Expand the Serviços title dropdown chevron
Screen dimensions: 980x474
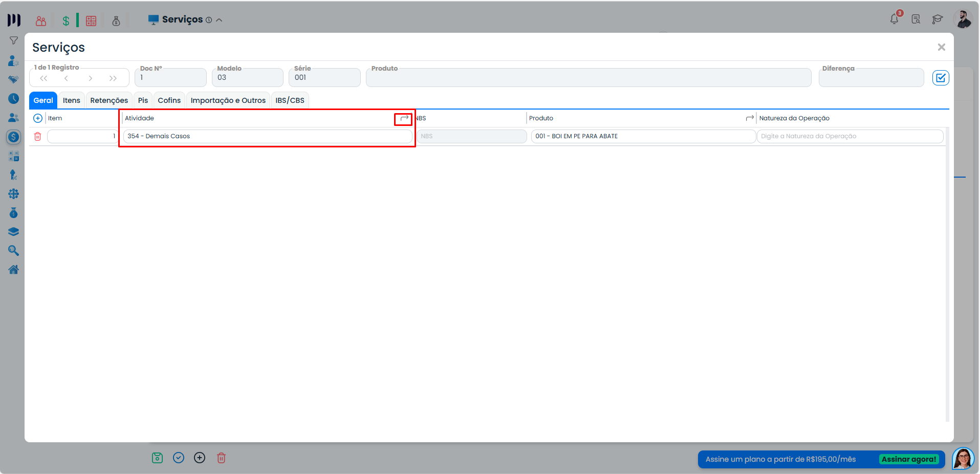pos(219,20)
